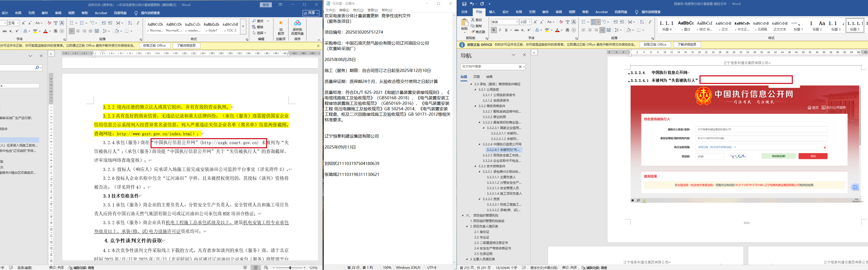Increase font size in right Word
The height and width of the screenshot is (270, 868).
(535, 22)
